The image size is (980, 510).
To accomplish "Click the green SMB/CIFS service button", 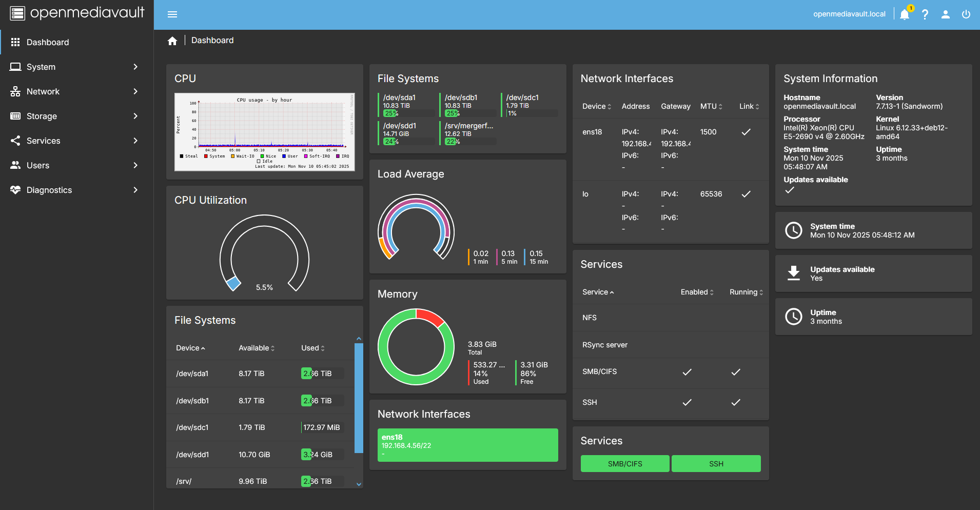I will [x=625, y=463].
